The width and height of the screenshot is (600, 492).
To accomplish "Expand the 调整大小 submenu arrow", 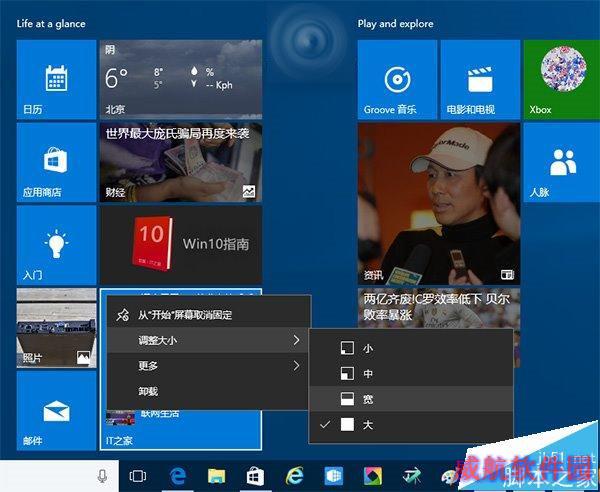I will pyautogui.click(x=296, y=340).
